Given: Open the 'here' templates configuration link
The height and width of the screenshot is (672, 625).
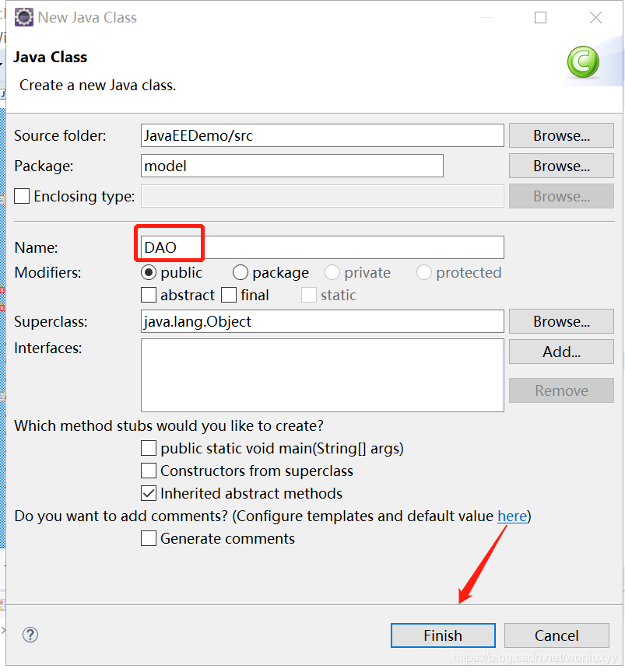Looking at the screenshot, I should (x=512, y=516).
